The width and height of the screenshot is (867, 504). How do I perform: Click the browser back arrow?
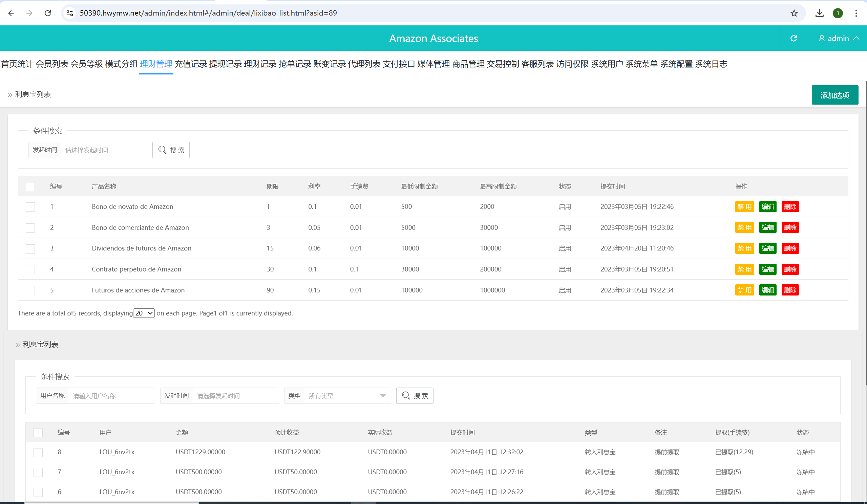point(12,13)
